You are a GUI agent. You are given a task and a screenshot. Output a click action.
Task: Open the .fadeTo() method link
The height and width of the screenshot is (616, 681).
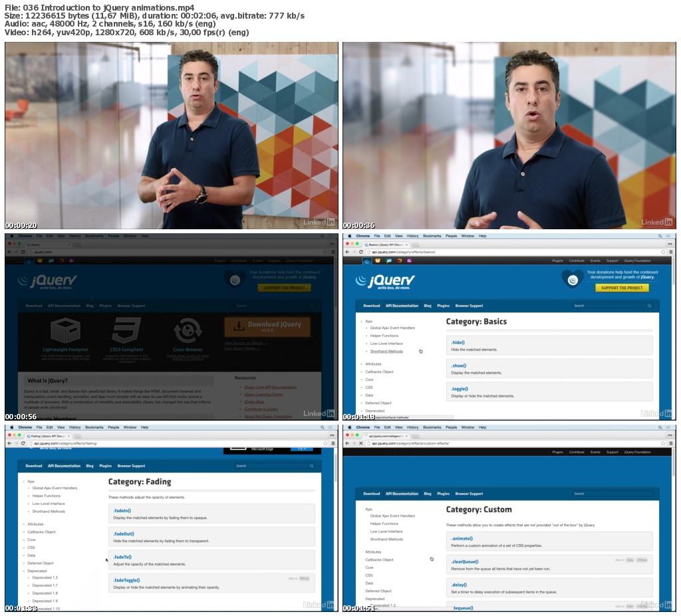click(x=122, y=557)
